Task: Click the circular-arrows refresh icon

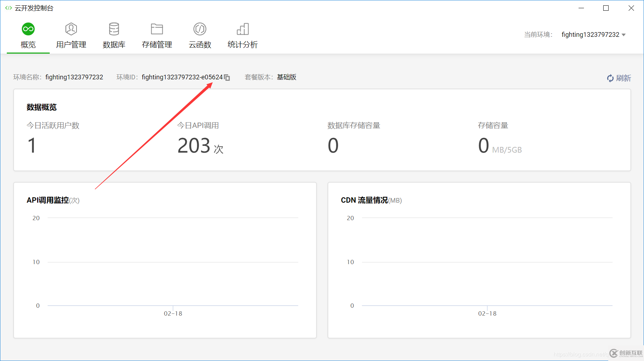Action: point(610,78)
